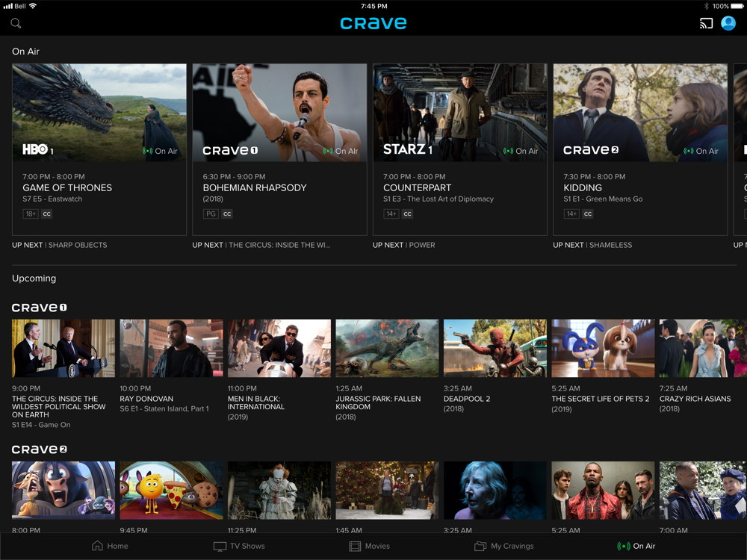The image size is (747, 560).
Task: Tap the STARZ 1 channel logo
Action: point(408,149)
